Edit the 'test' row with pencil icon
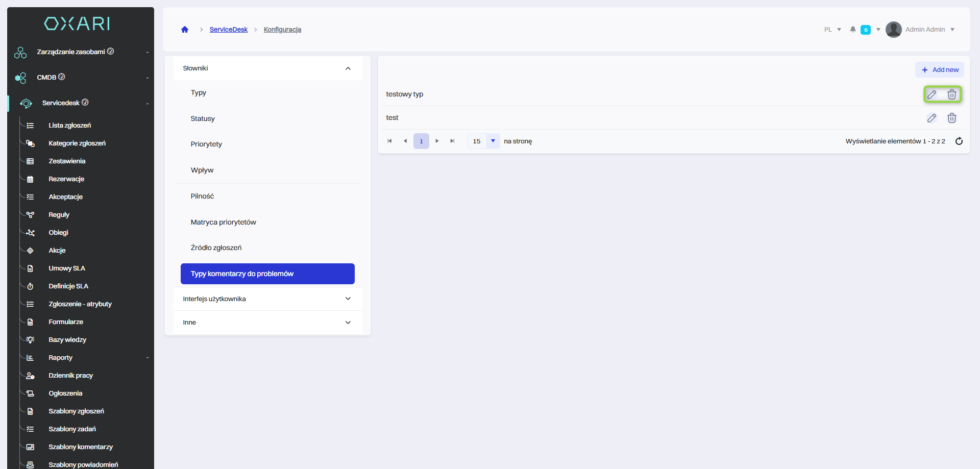The image size is (980, 469). point(932,118)
